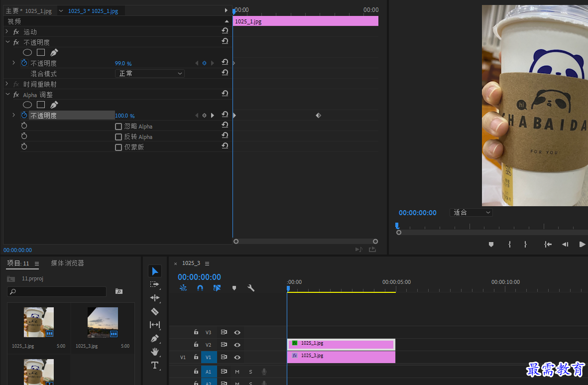
Task: Open the 适合 zoom level dropdown
Action: (471, 212)
